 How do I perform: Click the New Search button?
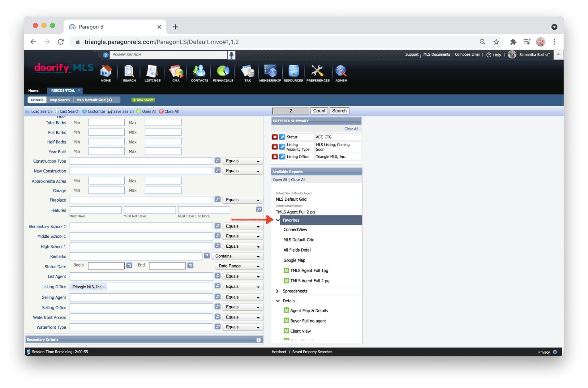point(143,100)
